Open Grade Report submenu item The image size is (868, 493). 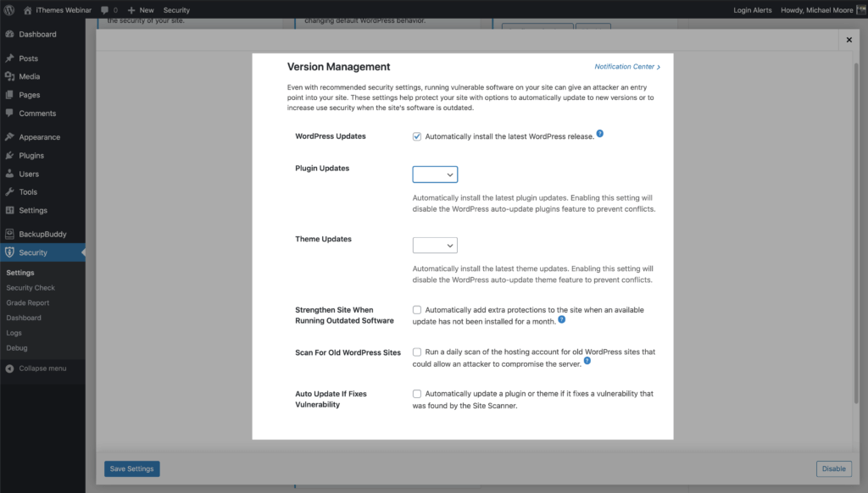pyautogui.click(x=28, y=302)
